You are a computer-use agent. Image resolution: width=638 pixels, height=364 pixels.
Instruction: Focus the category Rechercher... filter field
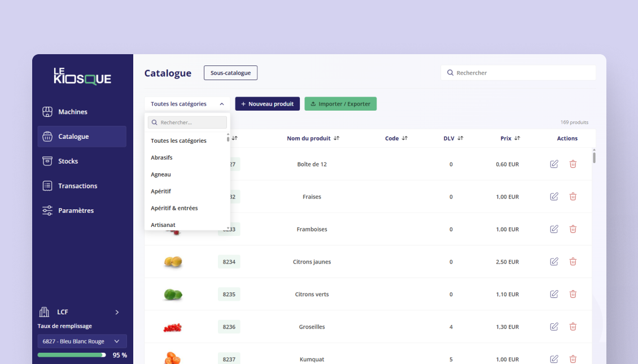click(x=187, y=122)
